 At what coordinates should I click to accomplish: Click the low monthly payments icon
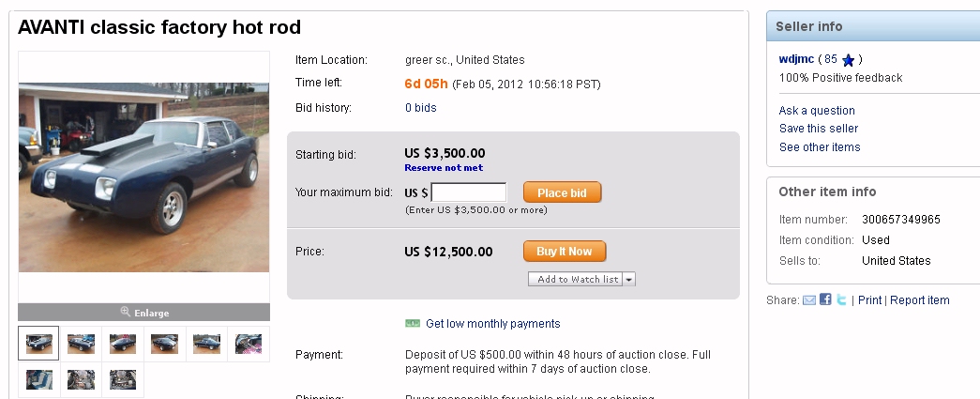coord(413,324)
